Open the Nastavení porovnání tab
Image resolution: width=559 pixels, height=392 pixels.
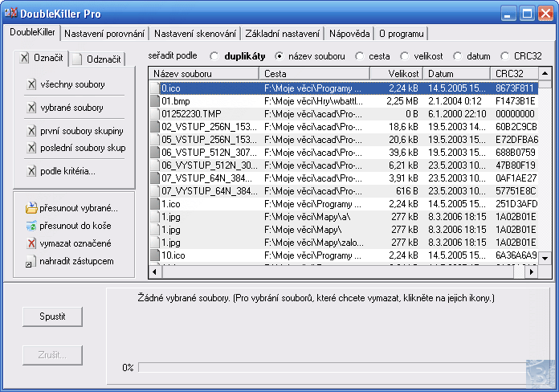click(x=104, y=34)
